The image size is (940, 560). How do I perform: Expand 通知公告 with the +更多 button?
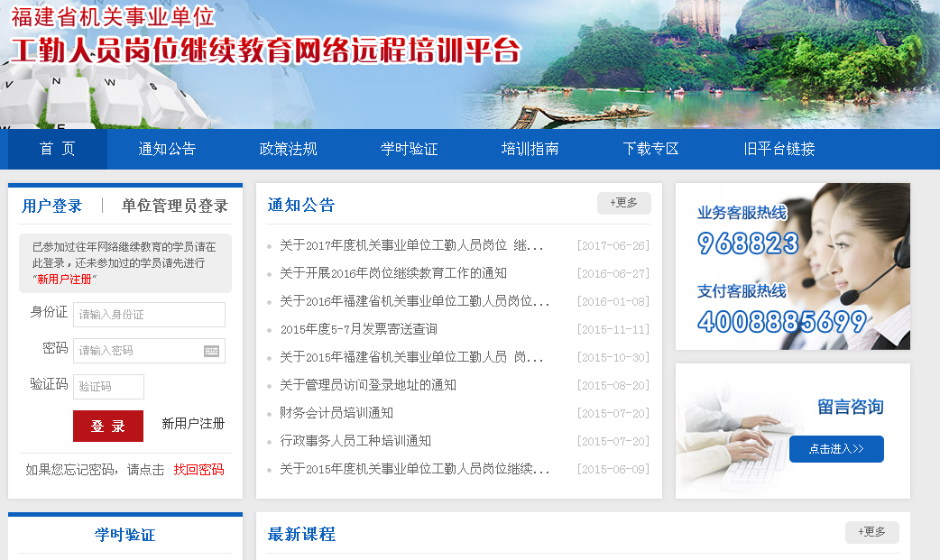pyautogui.click(x=623, y=204)
